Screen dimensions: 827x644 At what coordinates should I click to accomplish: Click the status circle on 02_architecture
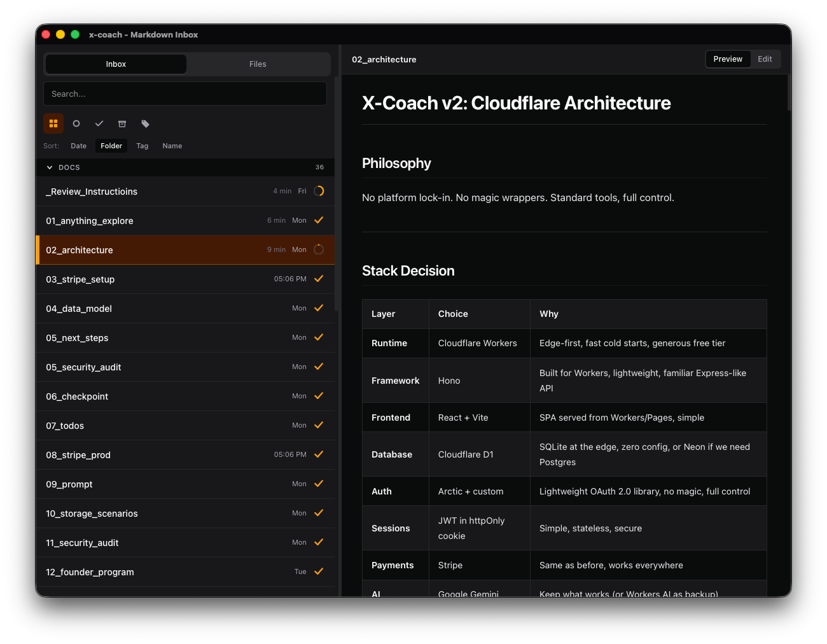pyautogui.click(x=319, y=249)
